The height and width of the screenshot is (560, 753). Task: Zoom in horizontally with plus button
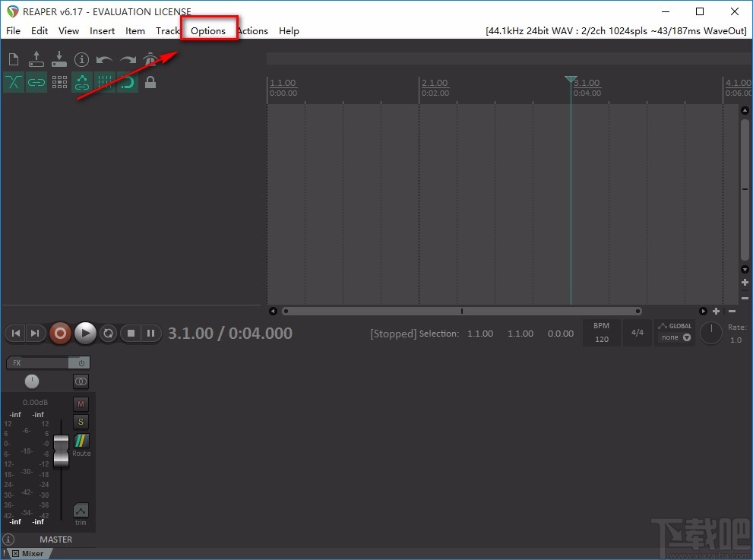coord(716,312)
